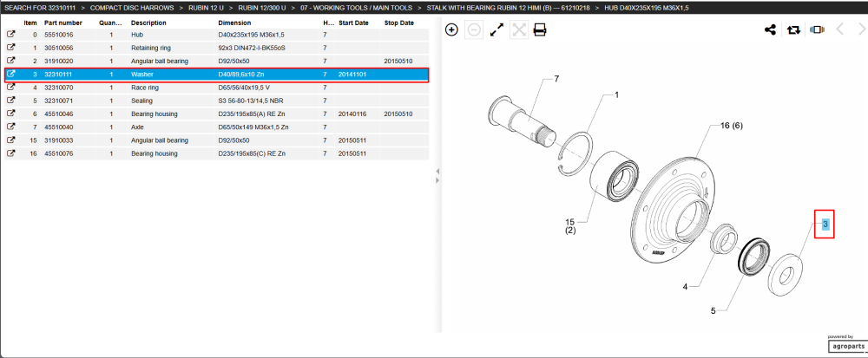Share this parts page
The width and height of the screenshot is (868, 358).
pos(770,29)
